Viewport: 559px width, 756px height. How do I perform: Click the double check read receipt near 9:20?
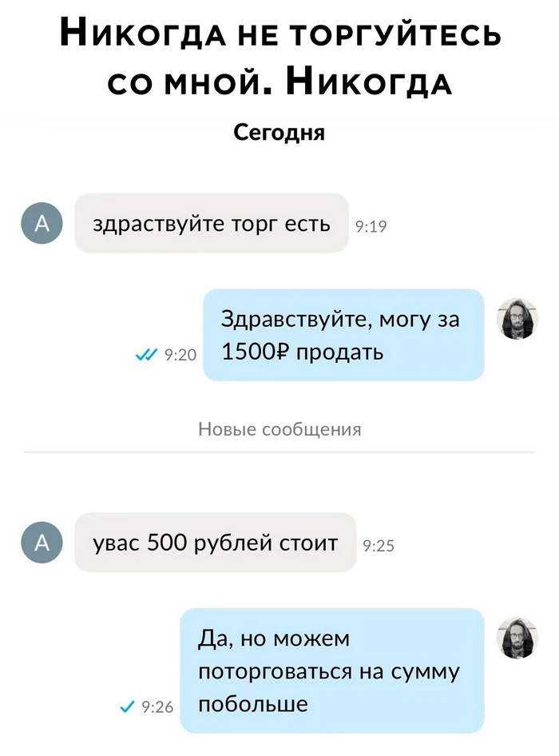click(x=145, y=356)
